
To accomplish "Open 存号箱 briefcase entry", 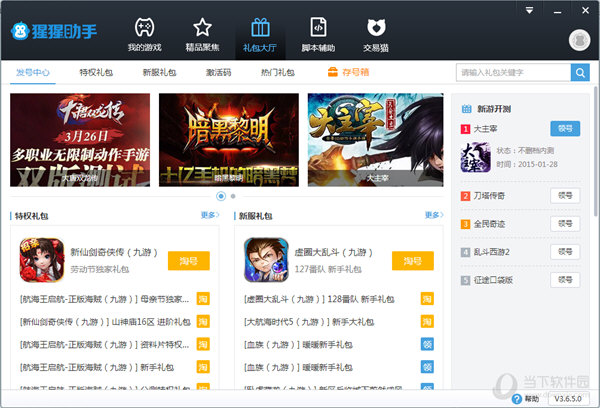I will coord(349,72).
